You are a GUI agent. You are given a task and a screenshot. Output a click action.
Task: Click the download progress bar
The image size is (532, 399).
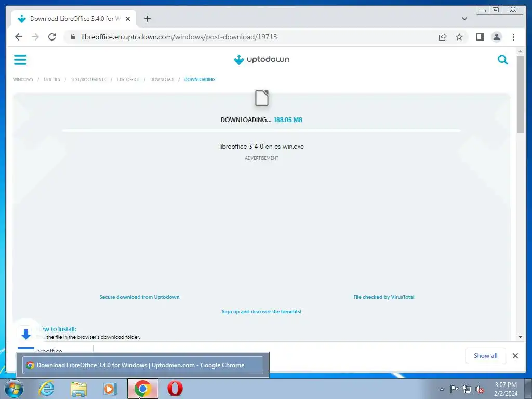coord(261,130)
